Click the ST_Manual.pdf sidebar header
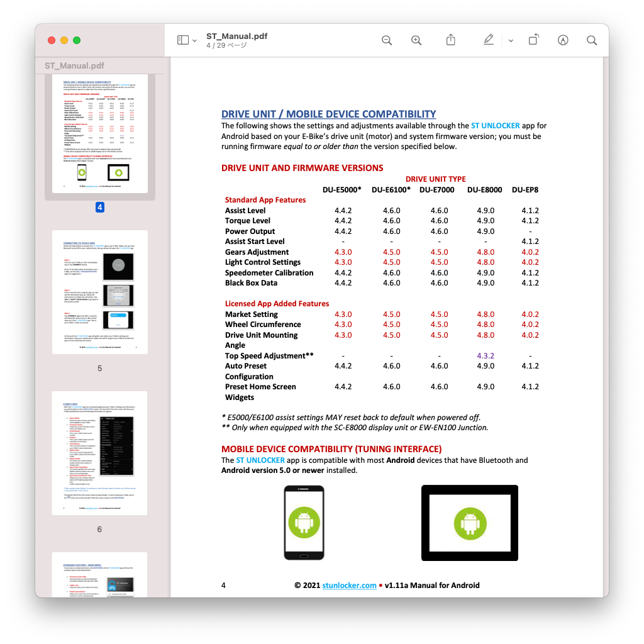The height and width of the screenshot is (644, 644). pos(74,66)
